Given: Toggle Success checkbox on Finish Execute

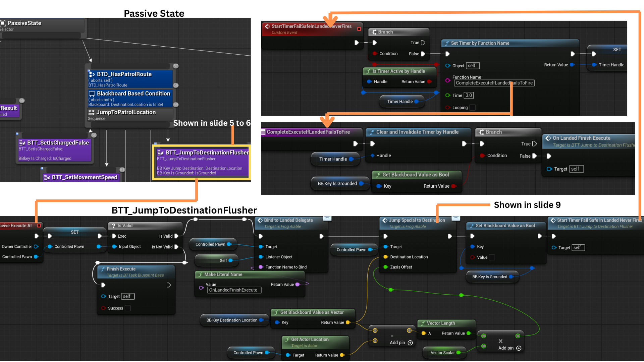Looking at the screenshot, I should [x=127, y=308].
